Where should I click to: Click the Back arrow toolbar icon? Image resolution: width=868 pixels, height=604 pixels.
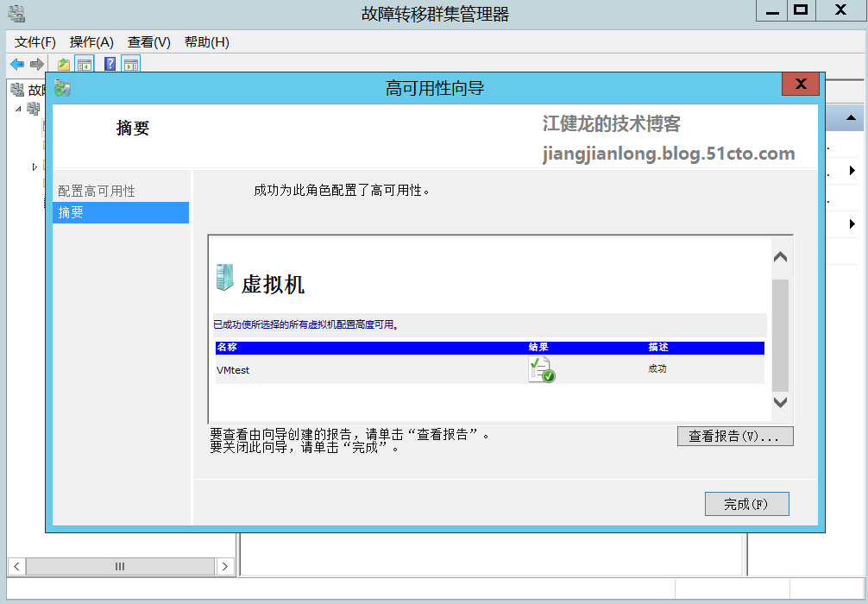[x=17, y=64]
